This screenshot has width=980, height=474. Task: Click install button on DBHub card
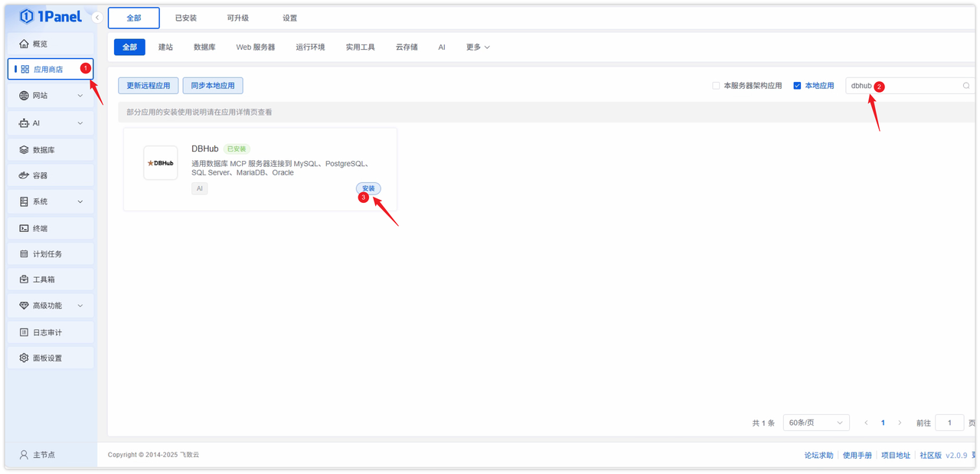pos(368,188)
